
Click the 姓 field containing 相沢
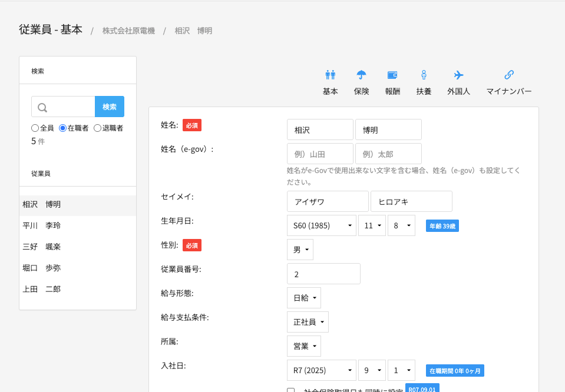pyautogui.click(x=320, y=129)
